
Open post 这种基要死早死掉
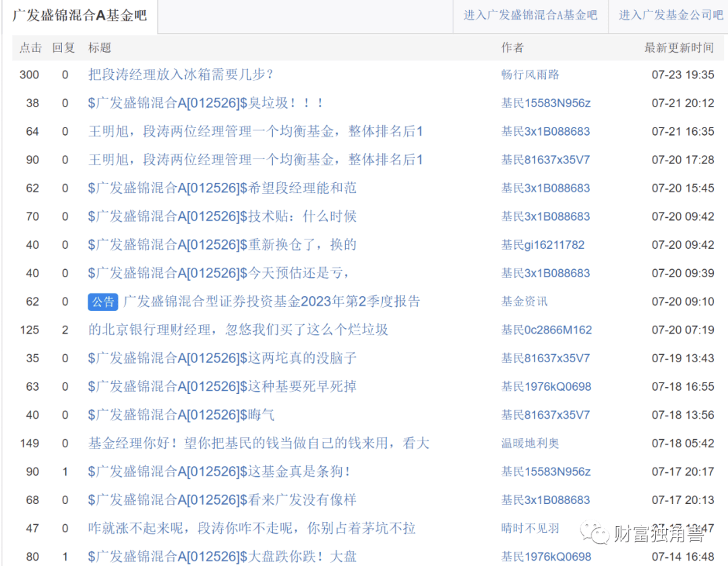coord(222,387)
